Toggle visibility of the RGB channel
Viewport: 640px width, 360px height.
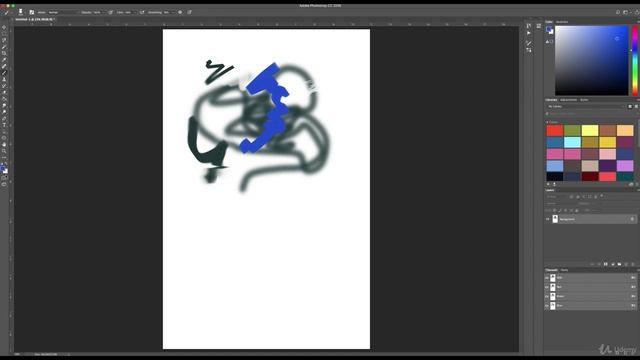[547, 278]
